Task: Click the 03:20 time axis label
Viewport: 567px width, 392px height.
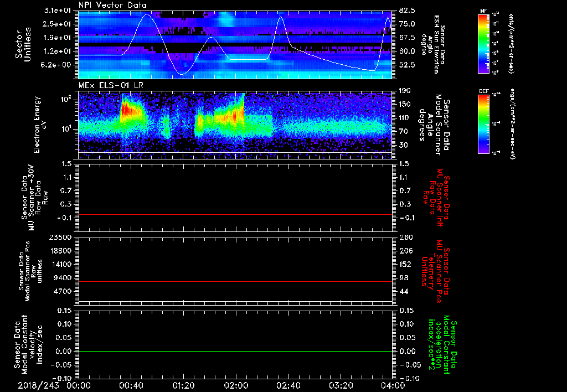Action: (341, 385)
